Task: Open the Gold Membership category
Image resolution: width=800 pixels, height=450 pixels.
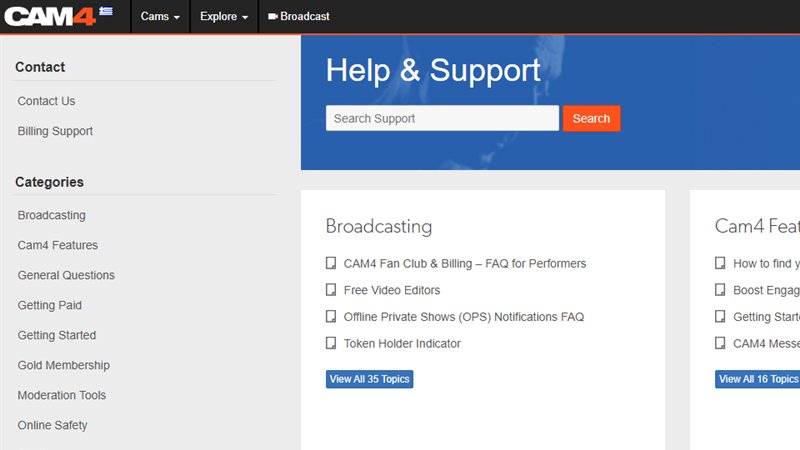Action: pyautogui.click(x=64, y=365)
